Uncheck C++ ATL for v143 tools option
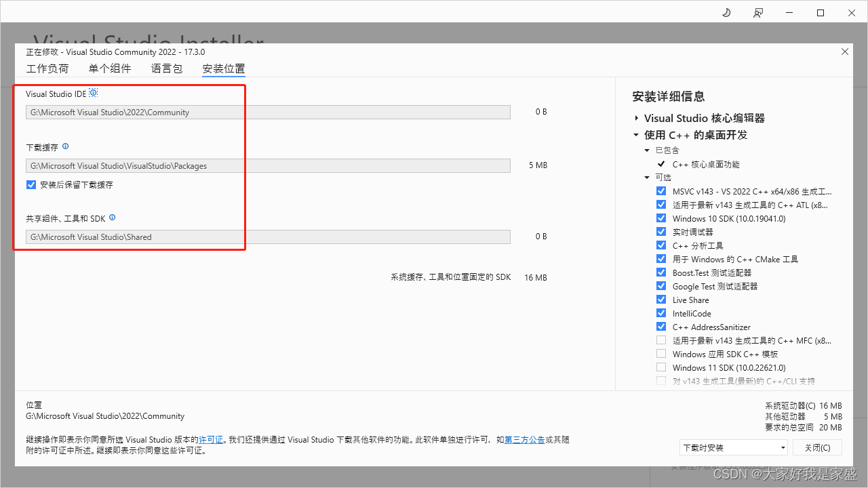868x488 pixels. point(661,205)
